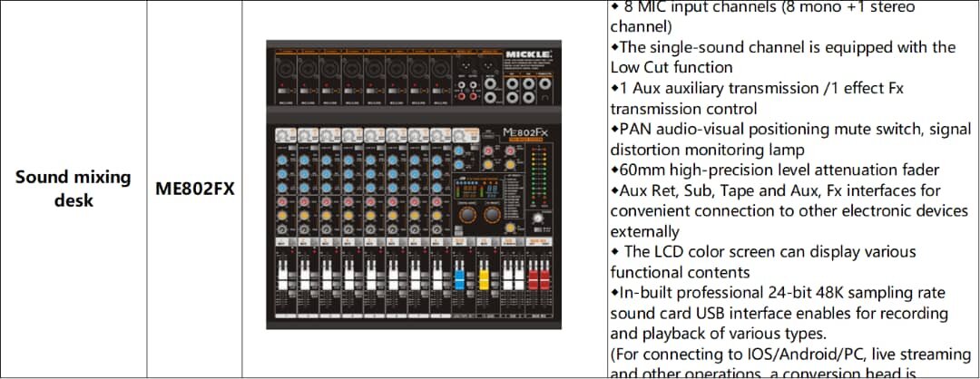
Task: Click the ME802FX model name cell
Action: [194, 189]
